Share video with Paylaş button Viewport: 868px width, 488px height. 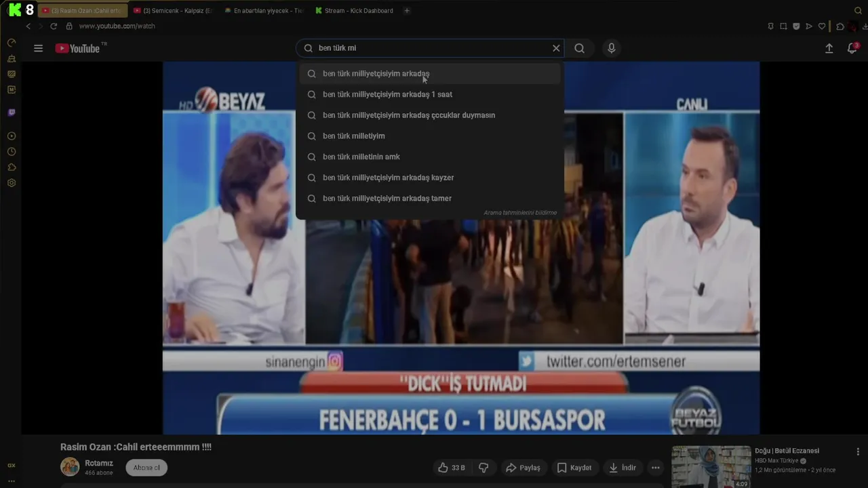pos(523,468)
